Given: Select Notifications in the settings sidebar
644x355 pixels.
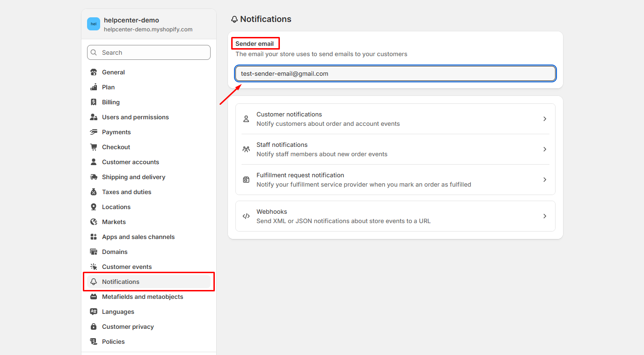Looking at the screenshot, I should 121,282.
